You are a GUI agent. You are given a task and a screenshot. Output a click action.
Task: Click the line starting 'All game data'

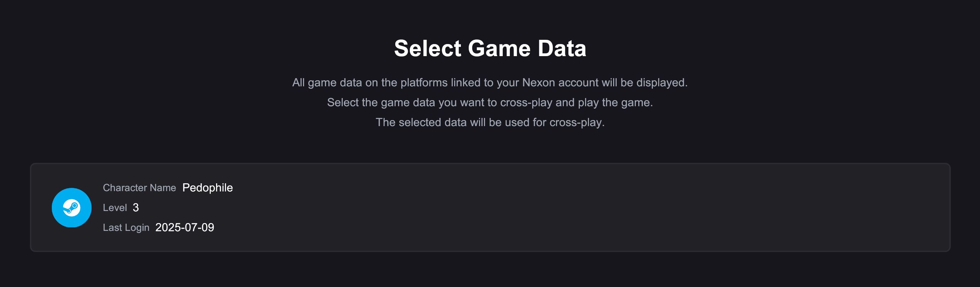[490, 83]
